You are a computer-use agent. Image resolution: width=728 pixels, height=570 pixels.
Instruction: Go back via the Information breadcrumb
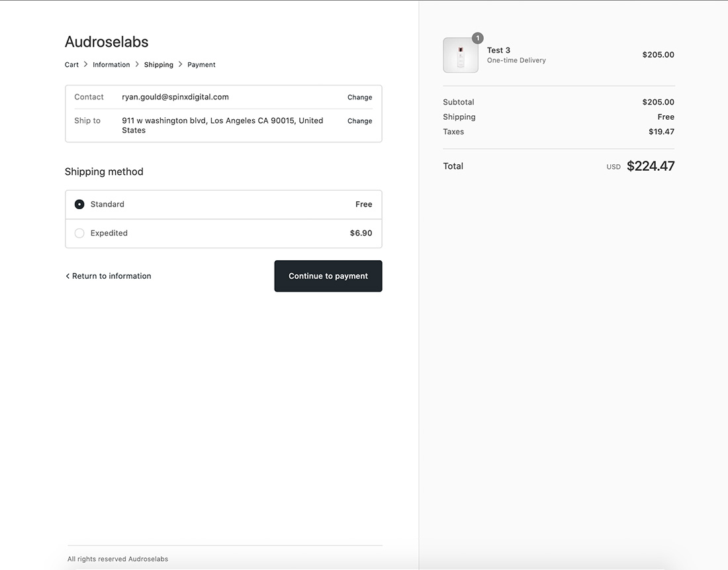coord(111,64)
